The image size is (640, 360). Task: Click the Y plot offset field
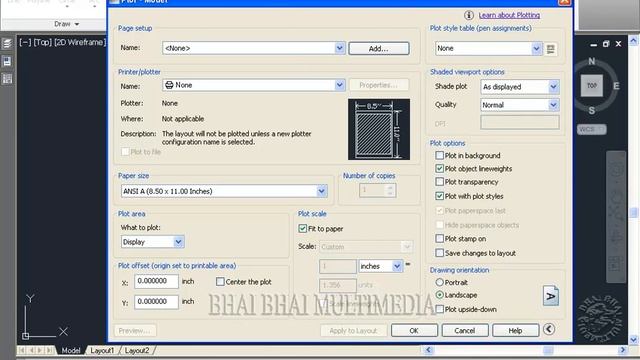pos(156,302)
